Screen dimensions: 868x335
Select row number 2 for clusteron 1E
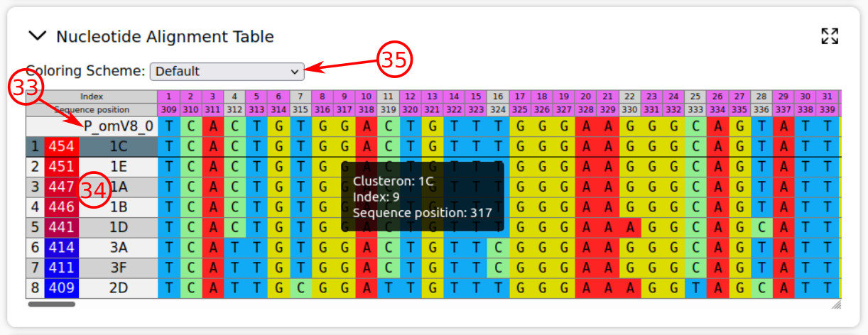pos(35,167)
